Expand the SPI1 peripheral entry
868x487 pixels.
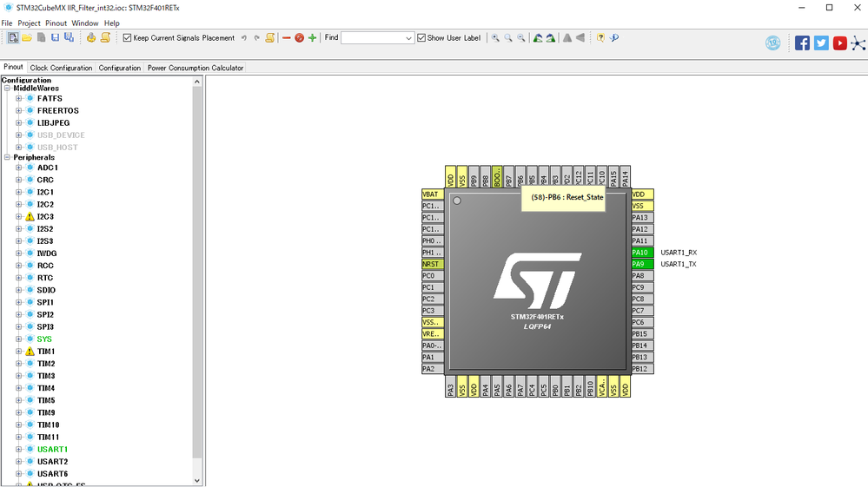point(19,302)
